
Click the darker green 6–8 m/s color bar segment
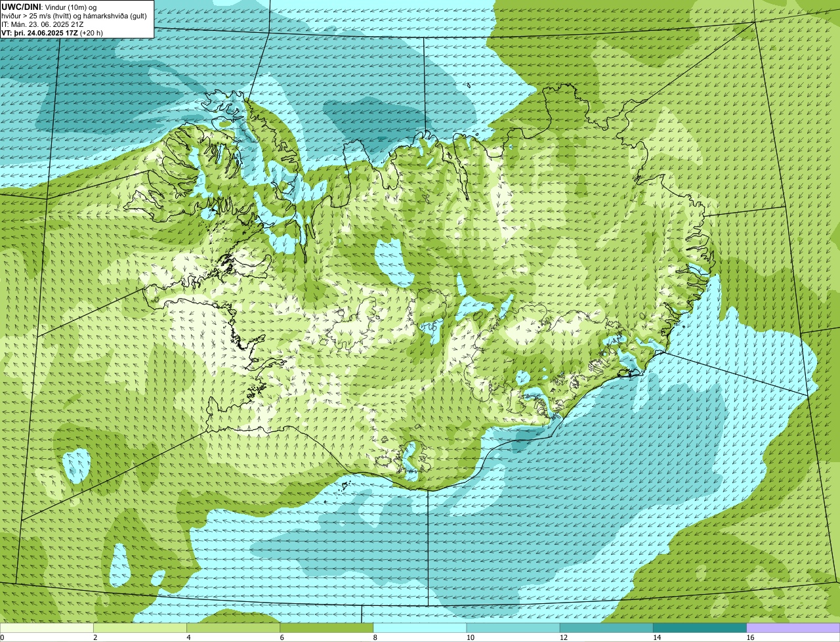pos(327,628)
